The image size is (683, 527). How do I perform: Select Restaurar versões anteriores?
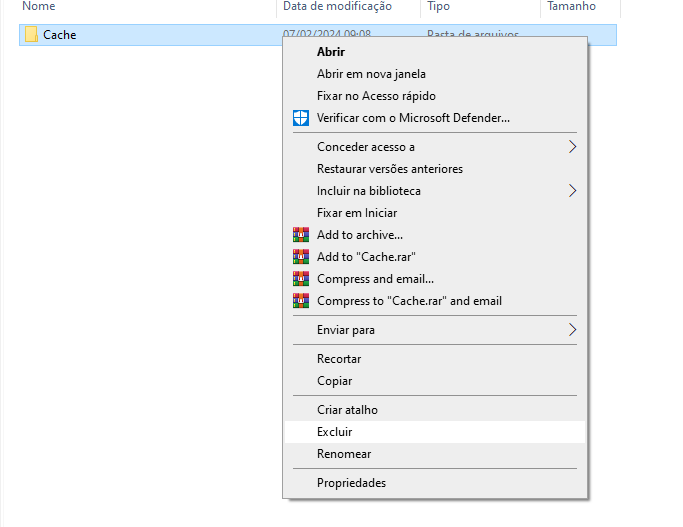coord(389,169)
